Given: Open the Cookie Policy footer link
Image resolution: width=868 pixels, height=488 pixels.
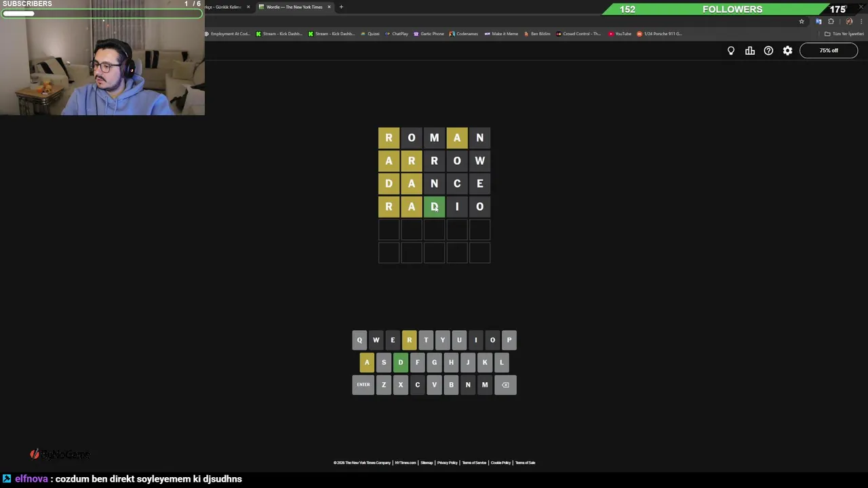Looking at the screenshot, I should [500, 463].
